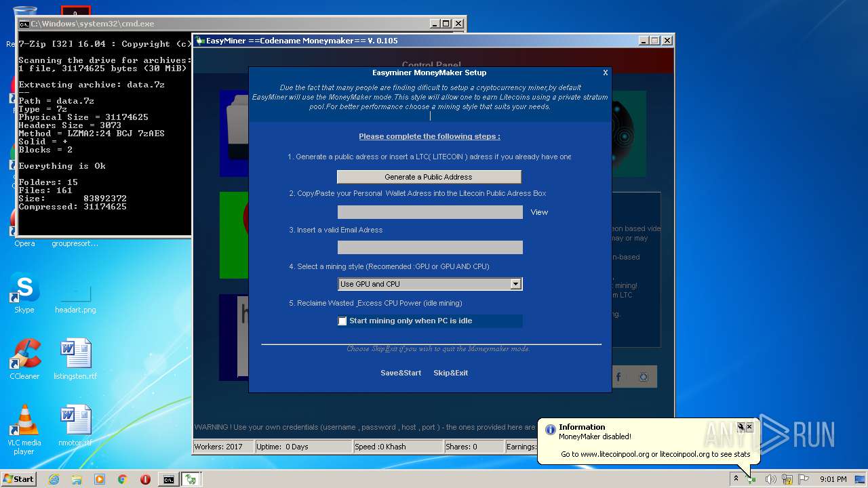Launch Google Chrome from the taskbar

click(122, 479)
